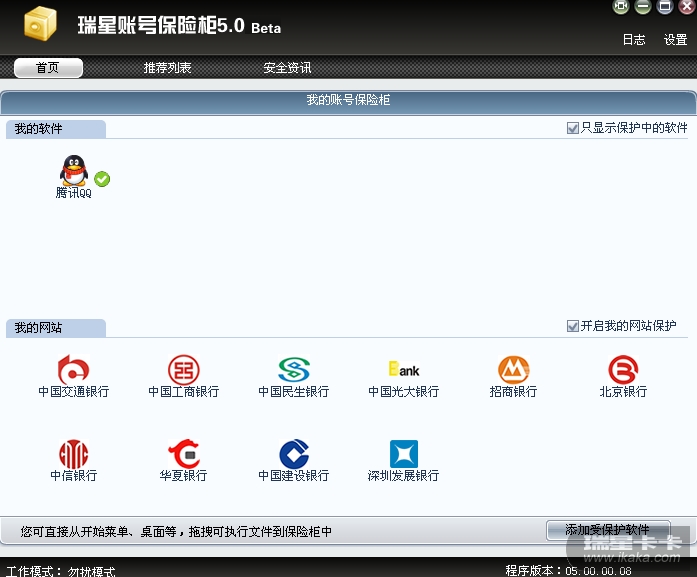697x577 pixels.
Task: Open 深圳发展银行 bank icon
Action: point(404,454)
